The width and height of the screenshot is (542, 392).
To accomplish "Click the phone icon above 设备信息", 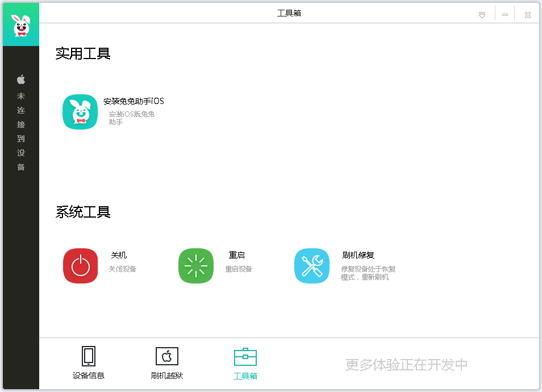I will 88,355.
